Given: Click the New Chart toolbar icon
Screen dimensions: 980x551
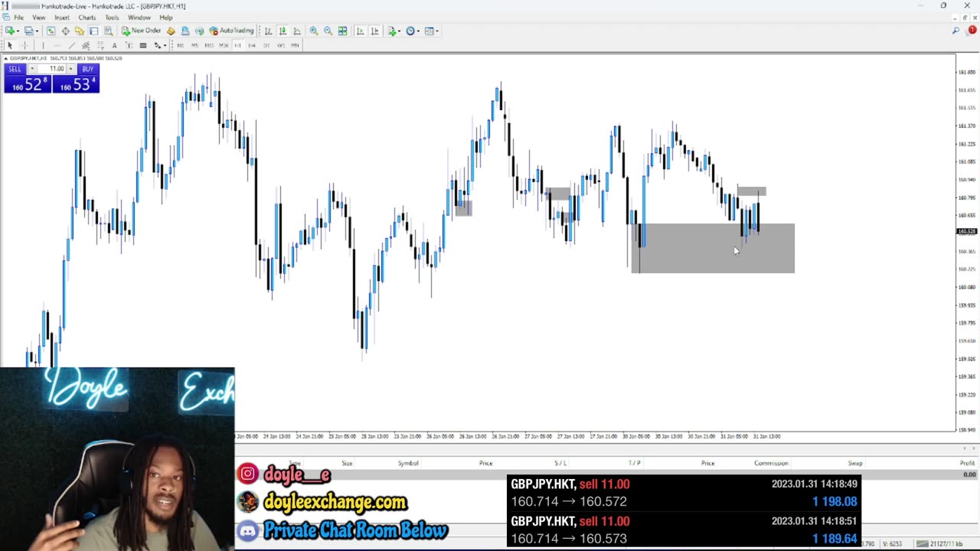Looking at the screenshot, I should 10,31.
